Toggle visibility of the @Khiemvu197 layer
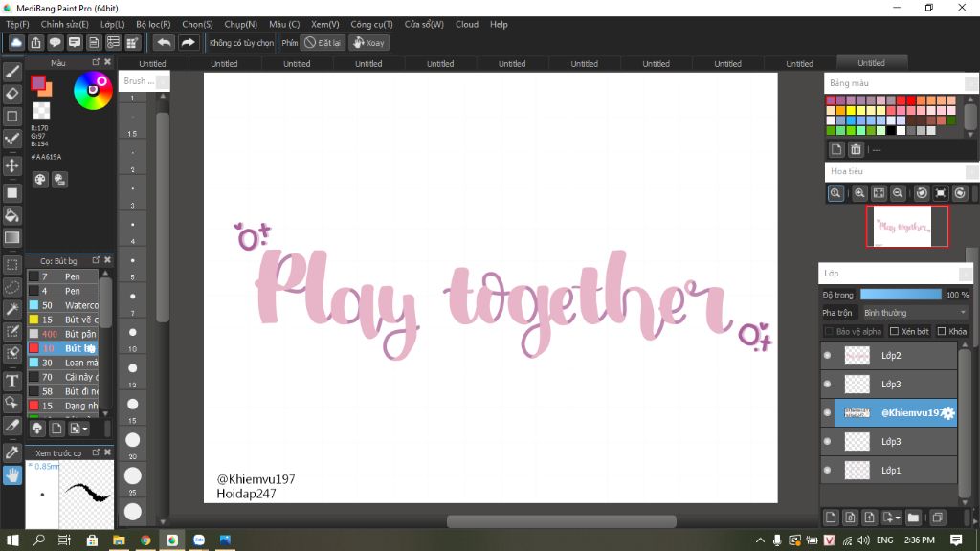The width and height of the screenshot is (980, 551). (828, 413)
